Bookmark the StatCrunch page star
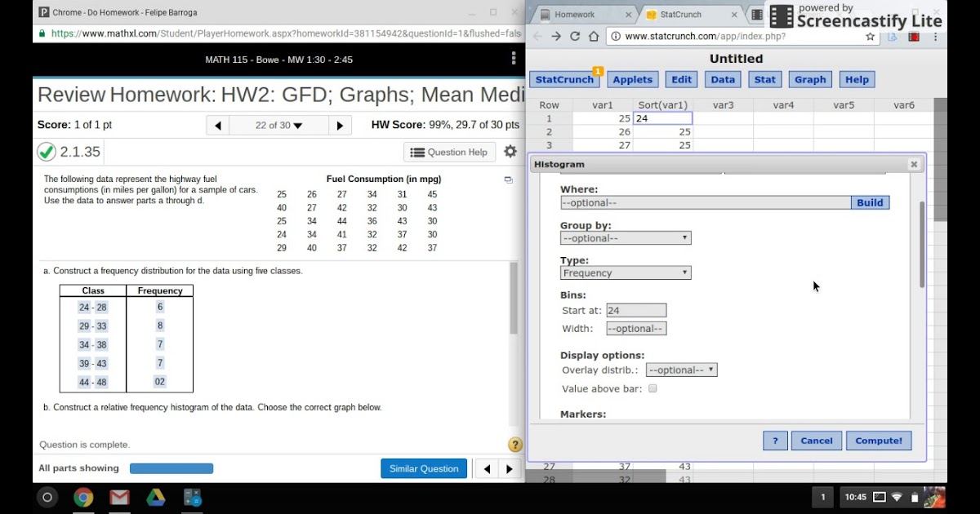The image size is (980, 514). click(871, 37)
